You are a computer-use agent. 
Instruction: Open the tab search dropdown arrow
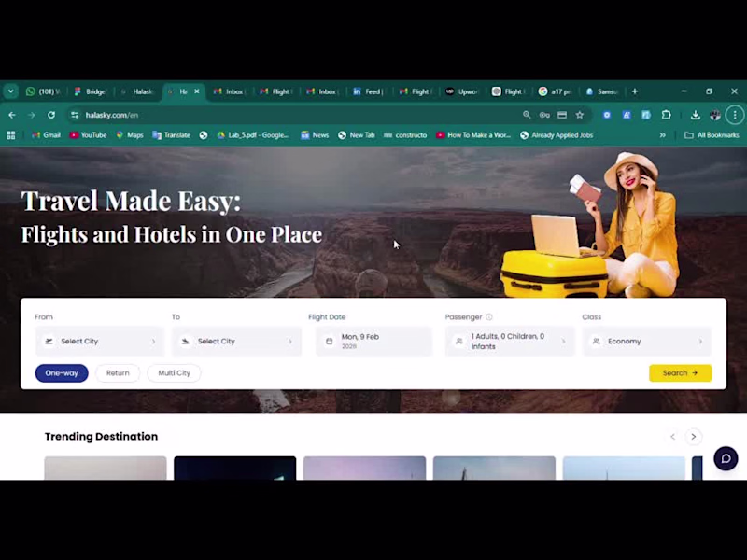pyautogui.click(x=10, y=91)
